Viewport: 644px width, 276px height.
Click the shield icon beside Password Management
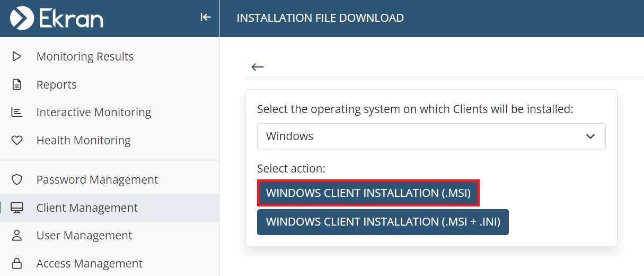(x=17, y=179)
